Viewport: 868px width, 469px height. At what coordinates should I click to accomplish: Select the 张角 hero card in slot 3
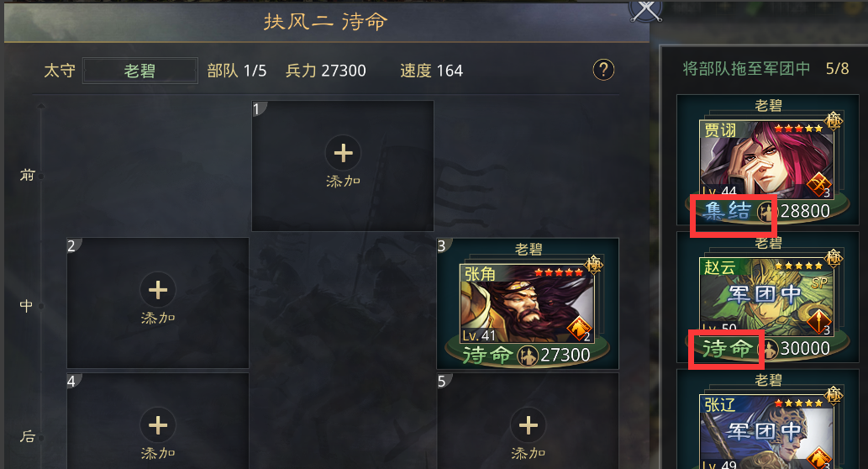(527, 303)
